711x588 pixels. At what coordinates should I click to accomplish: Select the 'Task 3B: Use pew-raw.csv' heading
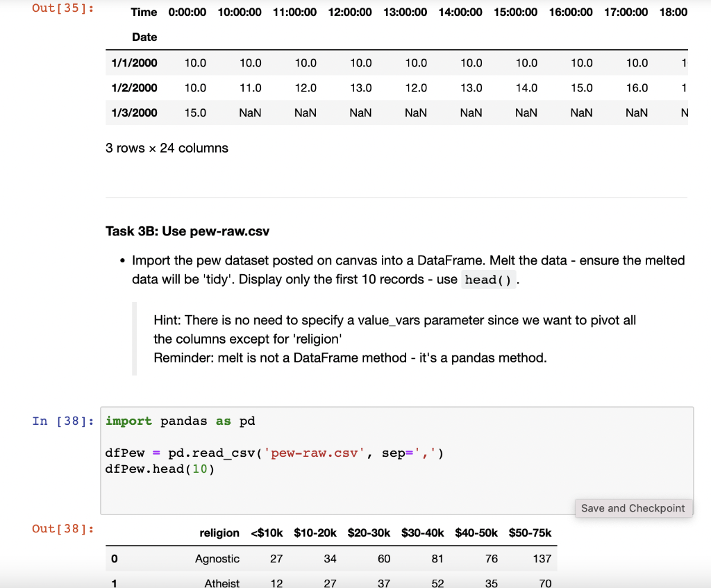click(187, 230)
